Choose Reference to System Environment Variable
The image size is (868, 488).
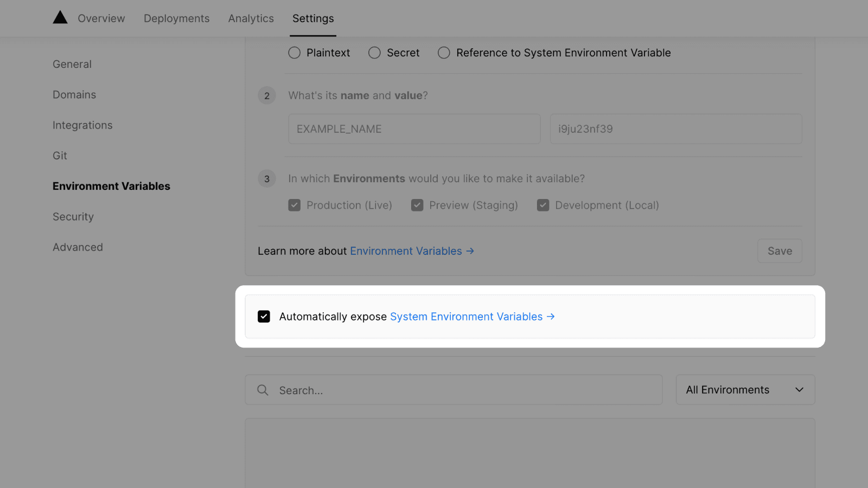(x=444, y=53)
